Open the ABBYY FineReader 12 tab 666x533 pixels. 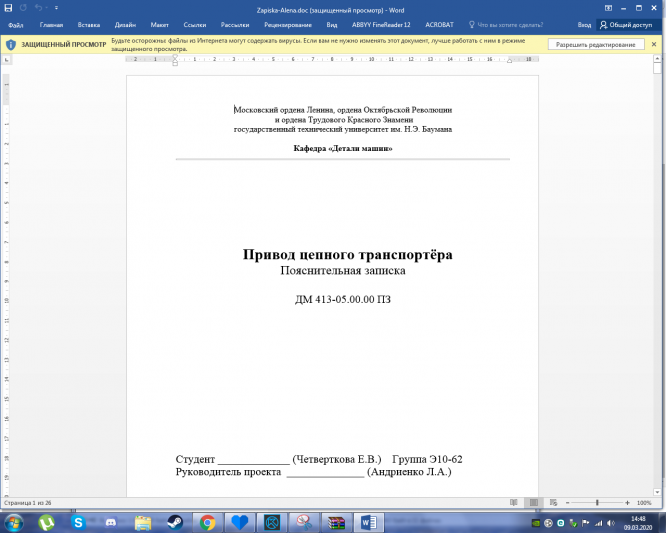point(381,25)
